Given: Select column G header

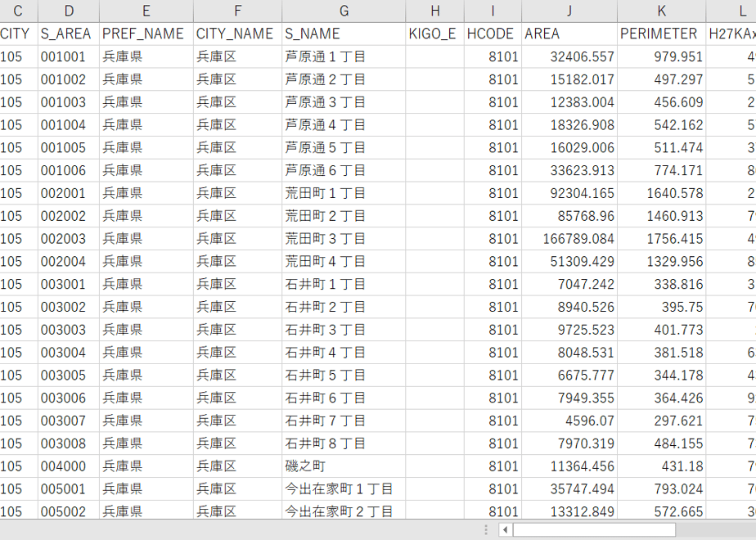Looking at the screenshot, I should coord(344,11).
